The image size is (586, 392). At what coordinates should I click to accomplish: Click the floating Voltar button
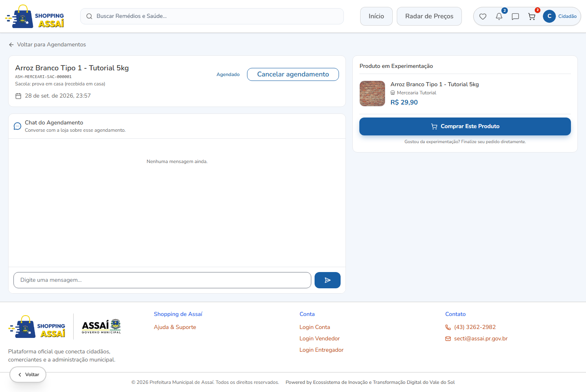(28, 375)
